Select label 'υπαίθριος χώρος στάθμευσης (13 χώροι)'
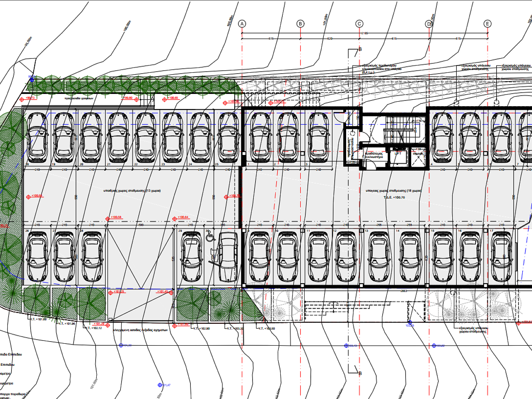The image size is (532, 399). [132, 191]
